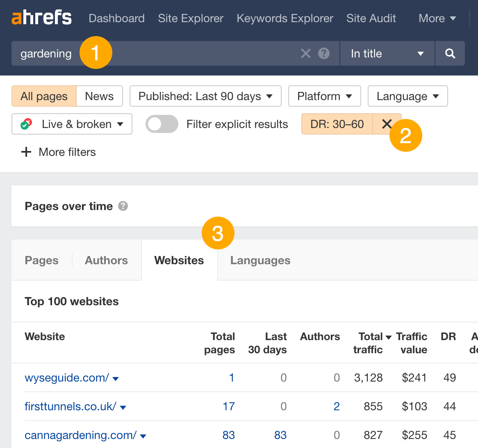
Task: Open Site Explorer from the top navigation
Action: [190, 18]
